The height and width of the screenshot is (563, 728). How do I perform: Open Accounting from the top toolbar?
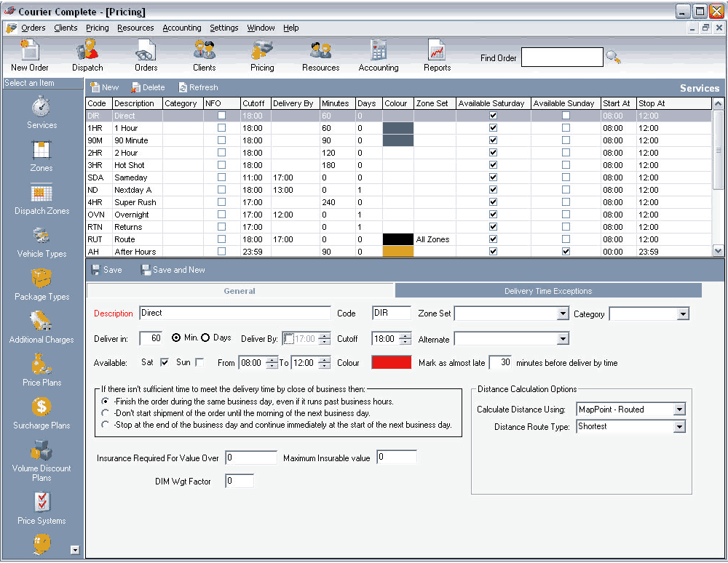pyautogui.click(x=379, y=55)
